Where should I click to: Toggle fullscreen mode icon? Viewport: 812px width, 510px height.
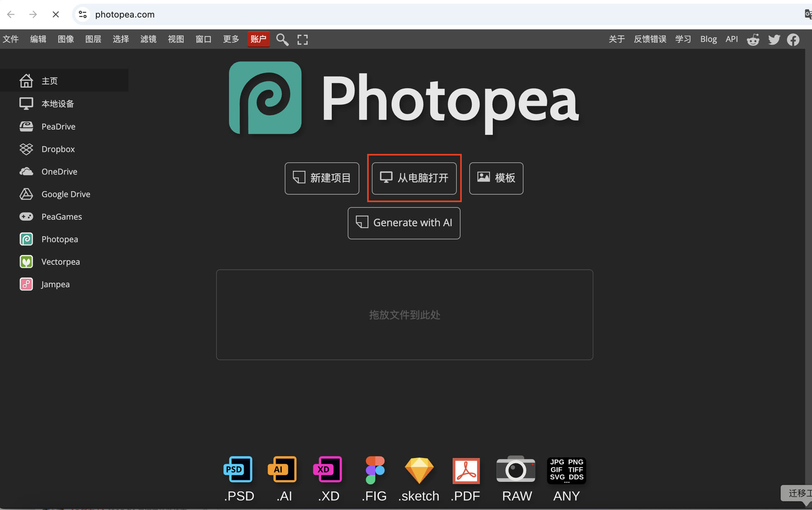[302, 39]
